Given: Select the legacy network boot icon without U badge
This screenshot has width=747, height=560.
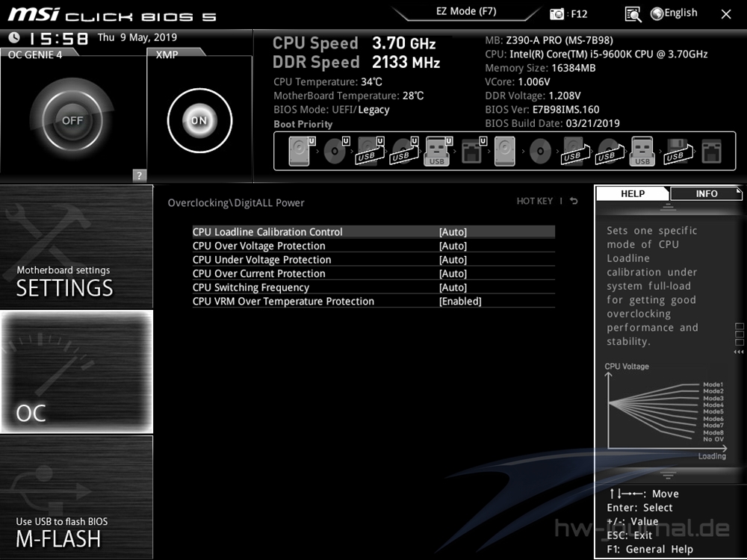Looking at the screenshot, I should pos(712,152).
